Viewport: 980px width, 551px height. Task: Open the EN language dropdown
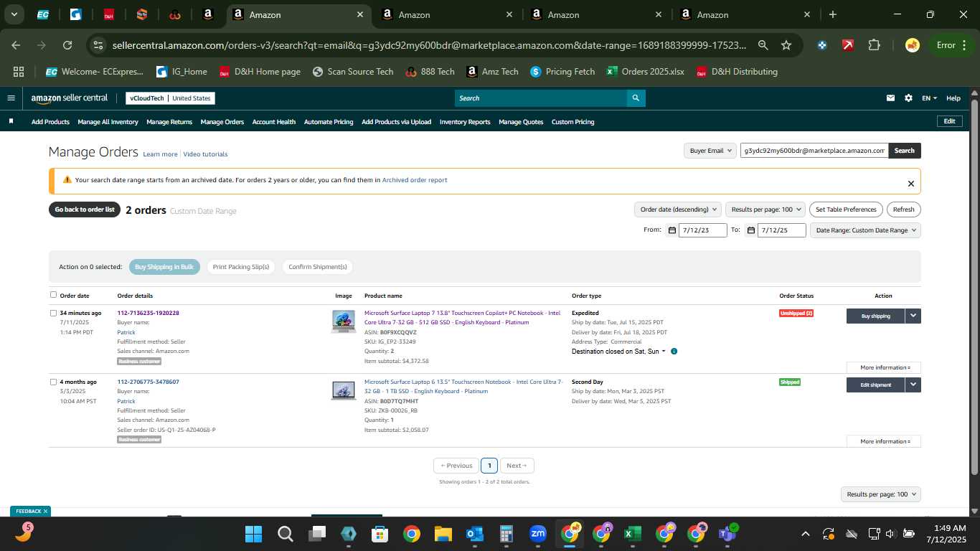pyautogui.click(x=929, y=98)
